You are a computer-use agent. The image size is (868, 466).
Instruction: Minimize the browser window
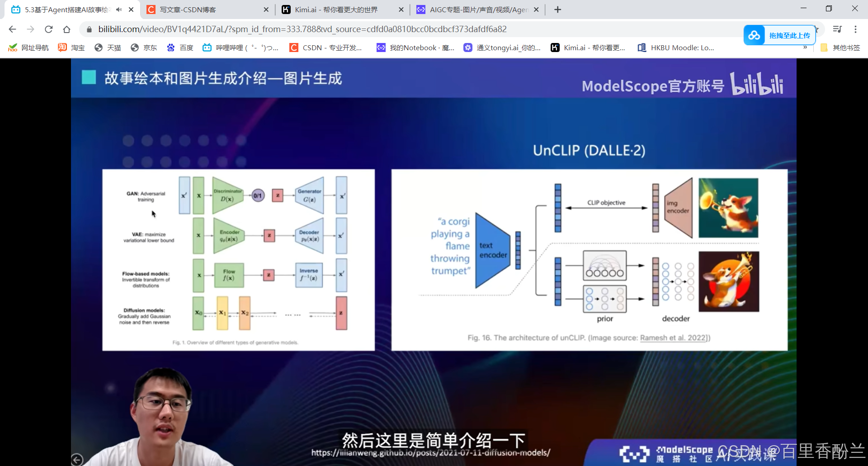click(803, 9)
